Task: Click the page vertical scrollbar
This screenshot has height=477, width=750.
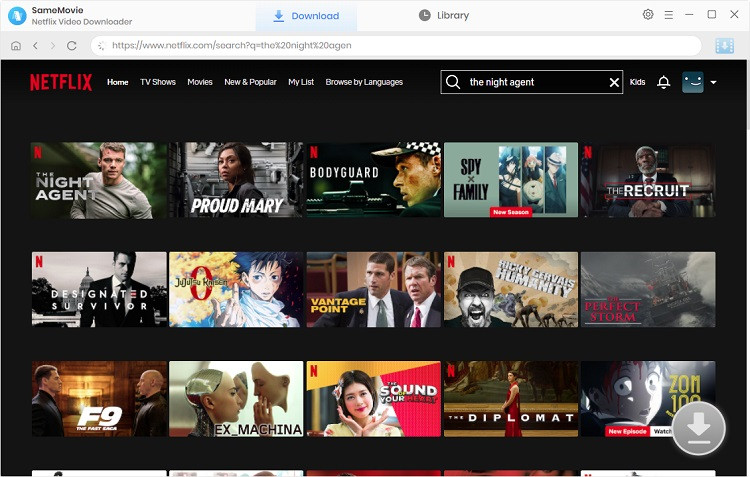Action: tap(747, 96)
